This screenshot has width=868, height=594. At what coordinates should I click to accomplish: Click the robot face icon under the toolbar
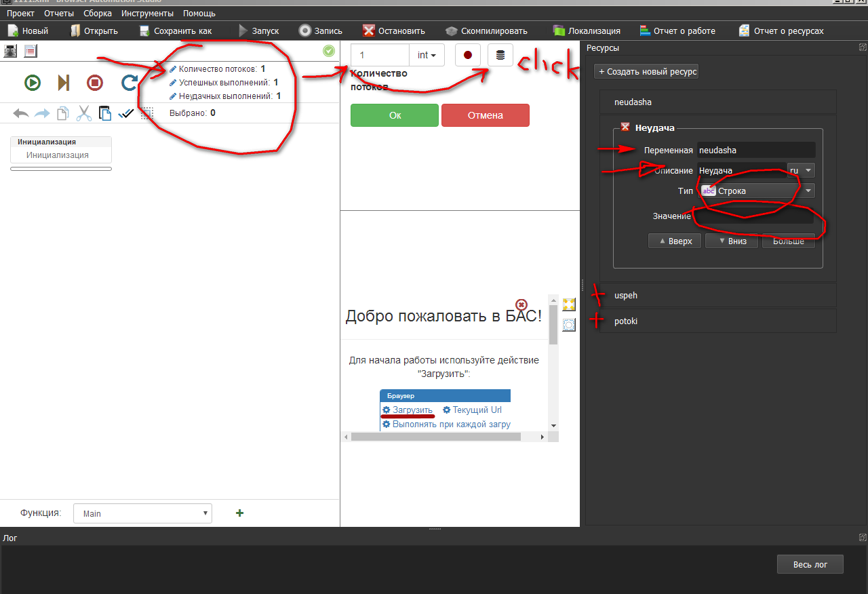10,51
